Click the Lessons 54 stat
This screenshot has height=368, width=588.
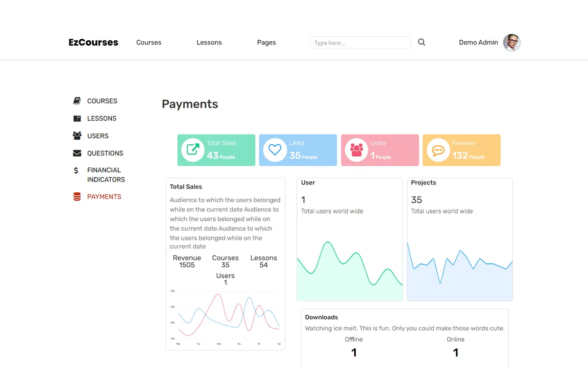(x=264, y=262)
